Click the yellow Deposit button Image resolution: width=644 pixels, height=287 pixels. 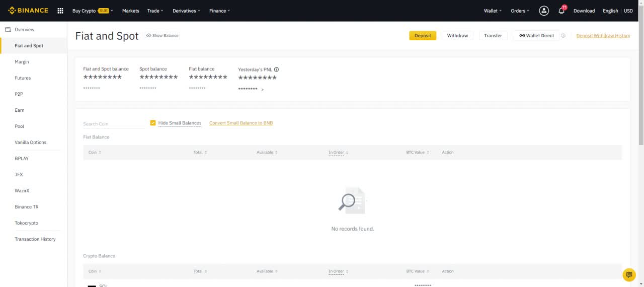[x=423, y=36]
